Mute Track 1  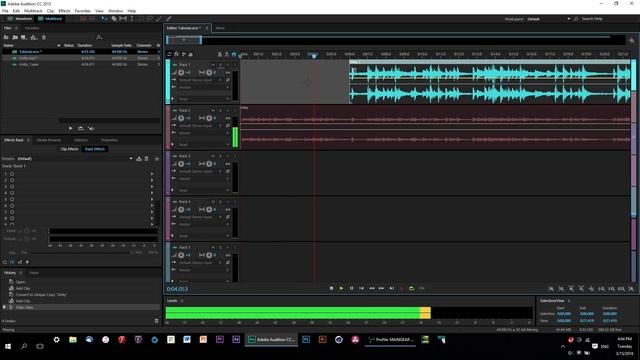pos(213,64)
